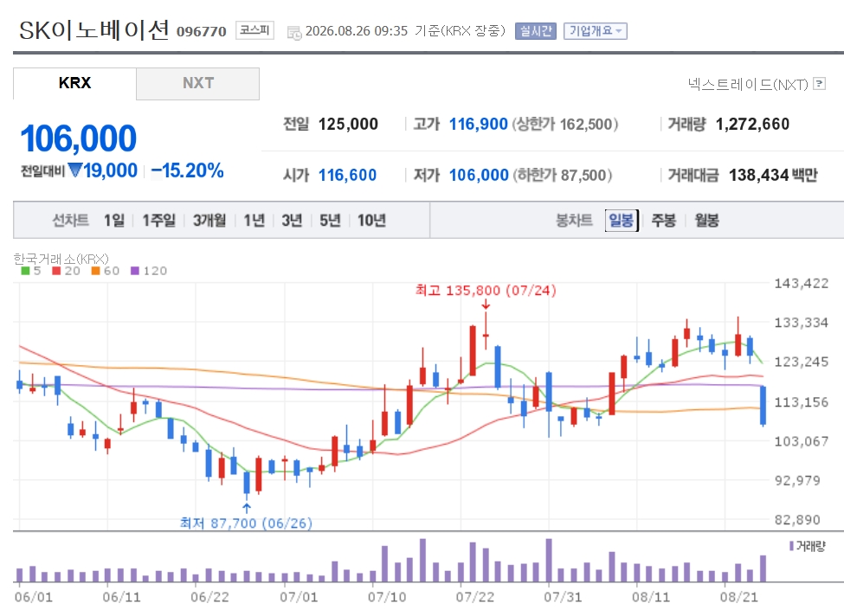The height and width of the screenshot is (616, 844).
Task: Click the 최고 135,800 (07/24) chart marker
Action: [x=486, y=291]
